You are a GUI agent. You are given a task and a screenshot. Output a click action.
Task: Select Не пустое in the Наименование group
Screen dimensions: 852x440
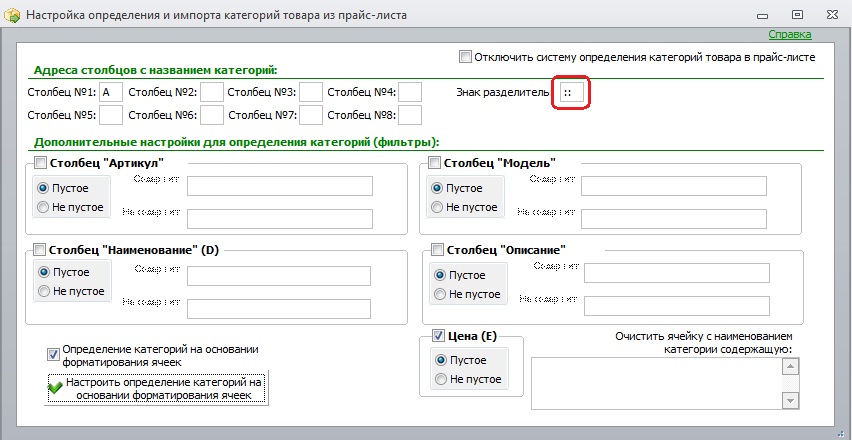[43, 291]
